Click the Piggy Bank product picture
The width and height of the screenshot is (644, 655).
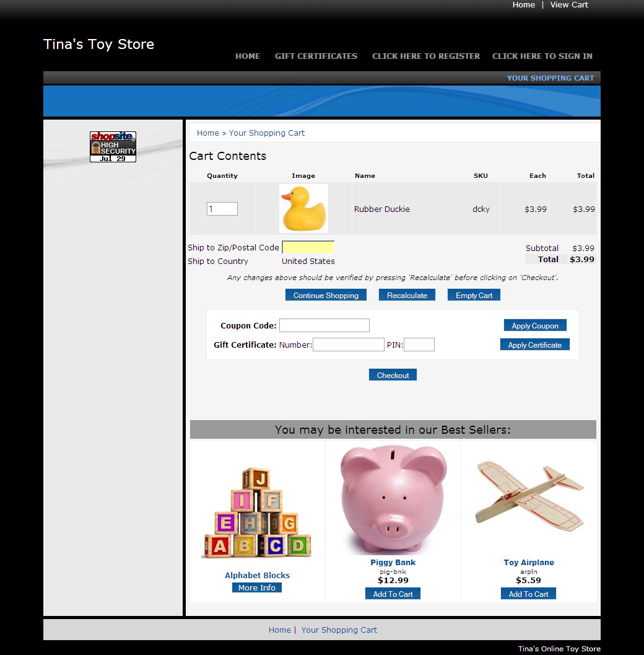tap(393, 499)
